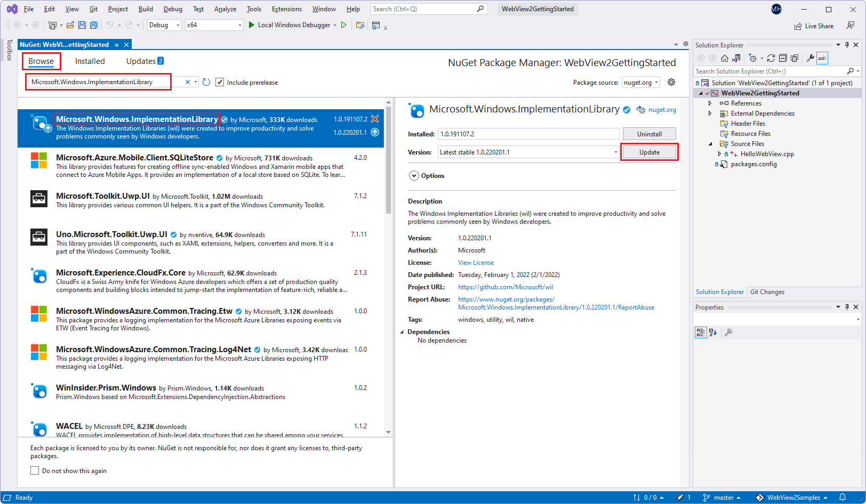Collapse All items in Solution Explorer

(783, 58)
